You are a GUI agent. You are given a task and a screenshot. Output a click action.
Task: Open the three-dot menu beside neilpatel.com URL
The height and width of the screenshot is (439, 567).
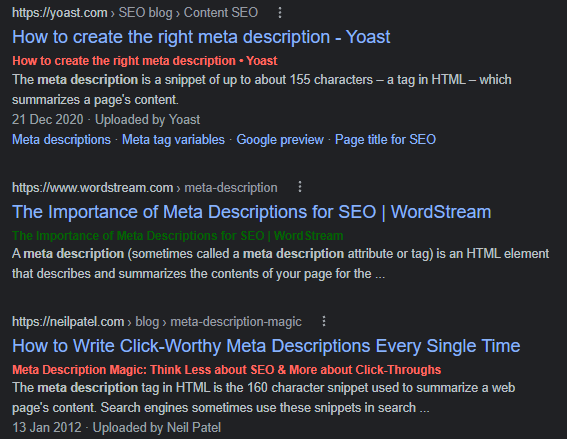[x=324, y=321]
